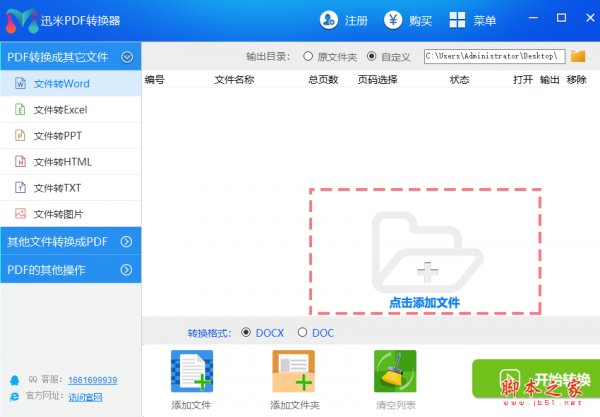Click the Excel file icon in sidebar
This screenshot has width=600, height=417.
click(x=20, y=109)
